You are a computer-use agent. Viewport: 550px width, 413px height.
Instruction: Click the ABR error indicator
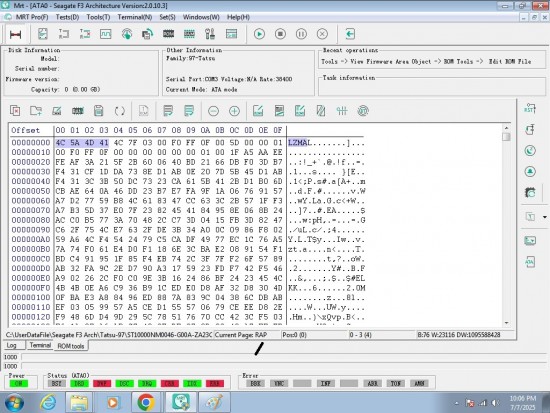tap(373, 384)
